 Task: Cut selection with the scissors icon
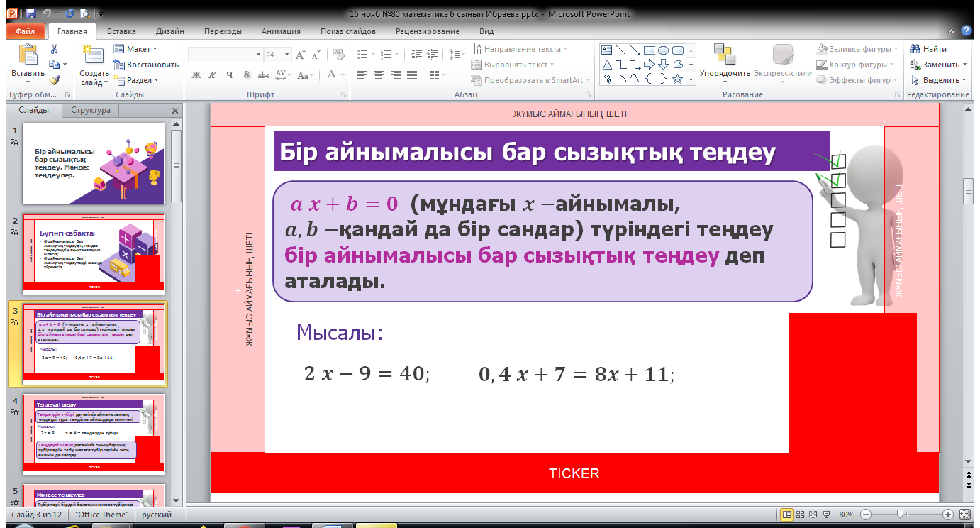click(x=53, y=49)
